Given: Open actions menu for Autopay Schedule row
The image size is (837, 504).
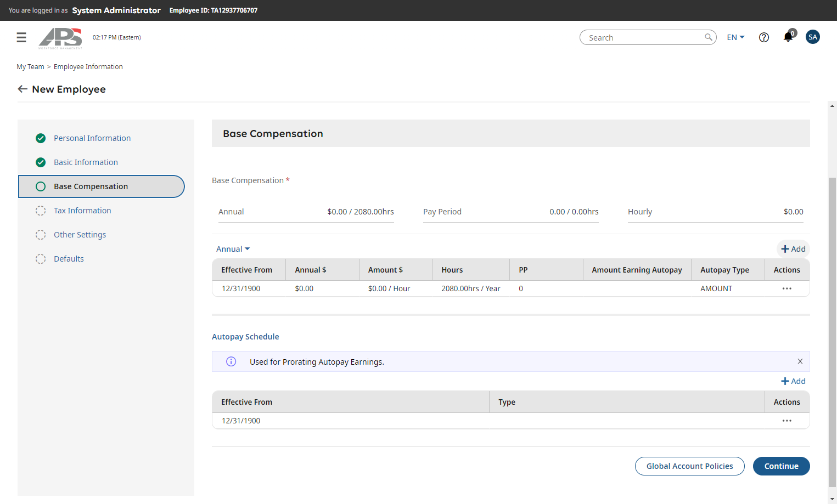Looking at the screenshot, I should click(x=787, y=421).
